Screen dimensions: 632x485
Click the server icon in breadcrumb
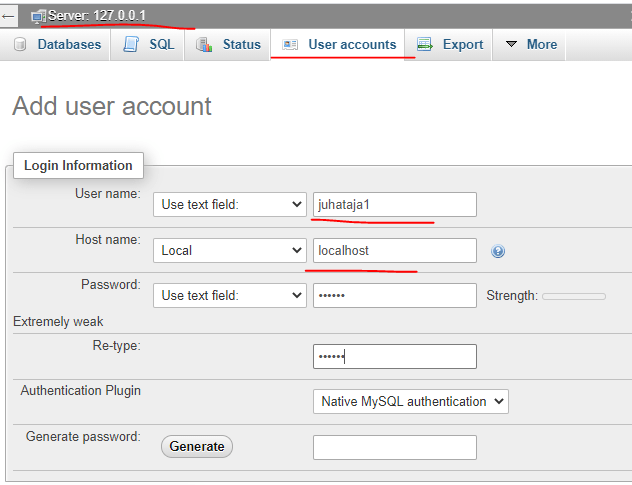(38, 17)
